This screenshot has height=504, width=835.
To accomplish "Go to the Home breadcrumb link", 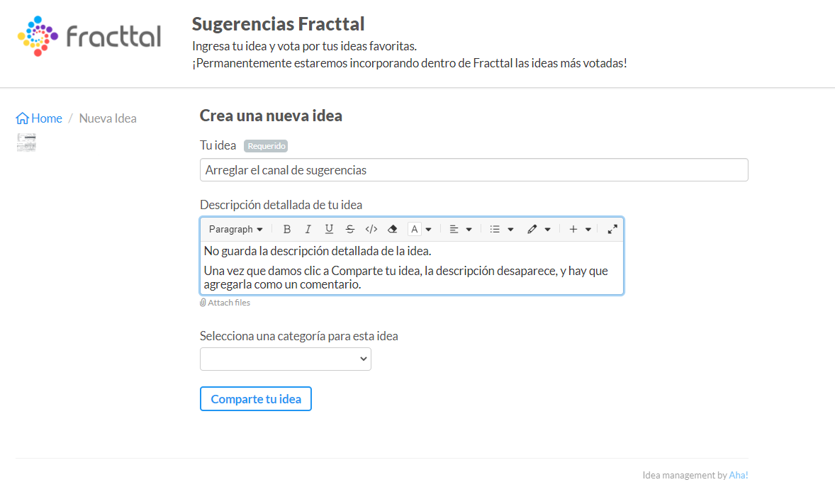I will tap(40, 118).
